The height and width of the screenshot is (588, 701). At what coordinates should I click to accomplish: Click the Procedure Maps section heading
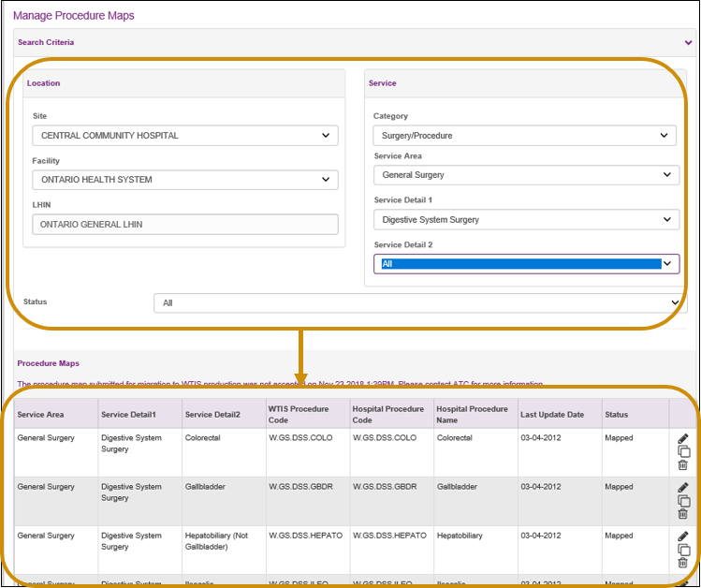click(x=49, y=363)
